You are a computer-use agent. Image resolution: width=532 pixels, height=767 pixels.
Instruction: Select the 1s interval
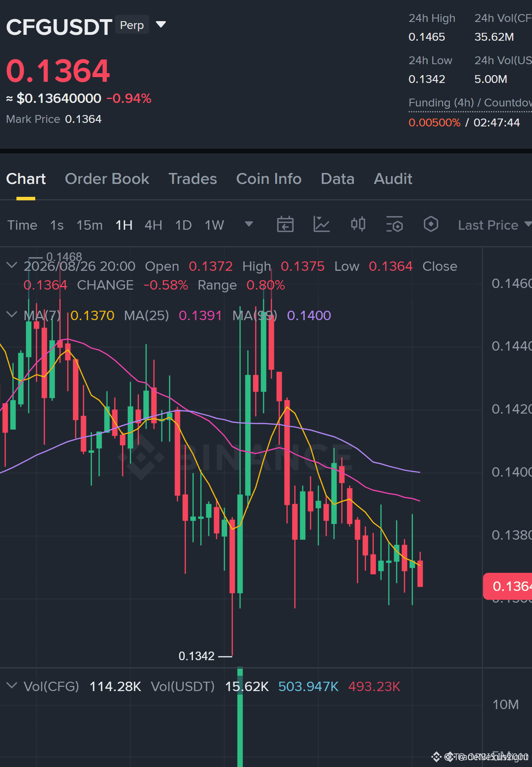coord(57,225)
